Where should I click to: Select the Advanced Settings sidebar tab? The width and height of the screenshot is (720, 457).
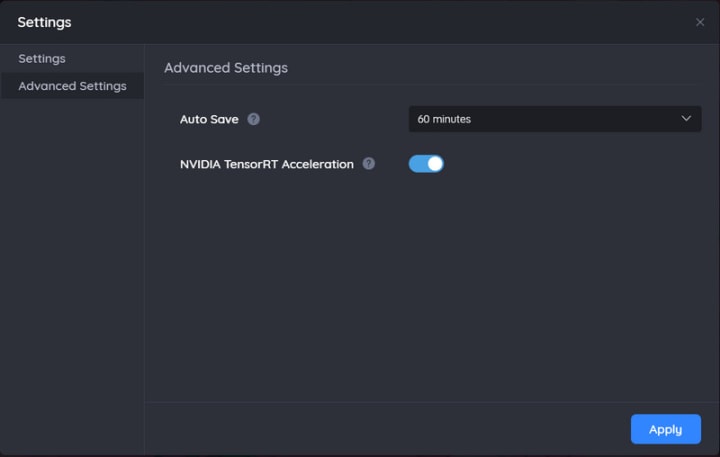pyautogui.click(x=72, y=86)
